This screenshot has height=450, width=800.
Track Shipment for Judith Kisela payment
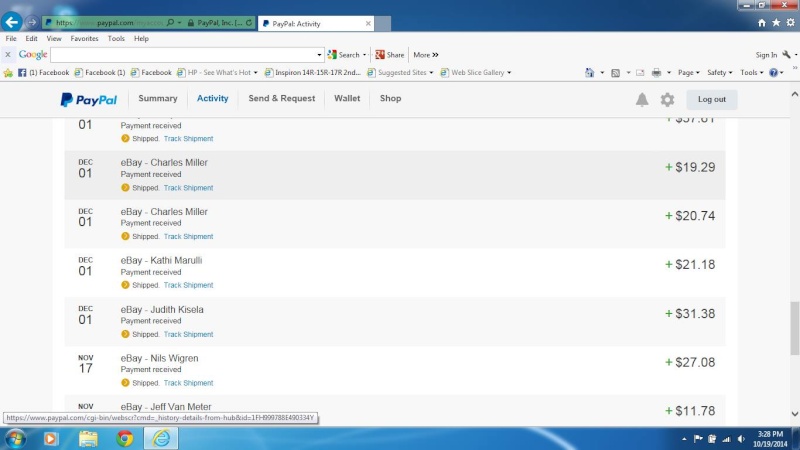pos(188,334)
